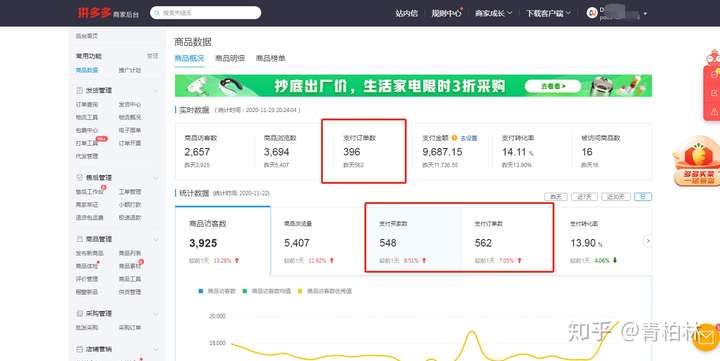Click the 日 date range button
This screenshot has height=361, width=720.
click(643, 197)
